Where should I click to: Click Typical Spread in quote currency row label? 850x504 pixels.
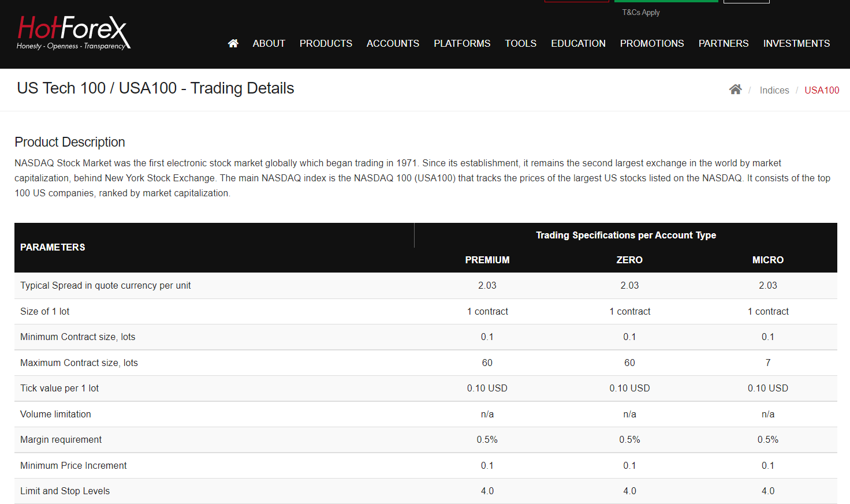pyautogui.click(x=106, y=285)
